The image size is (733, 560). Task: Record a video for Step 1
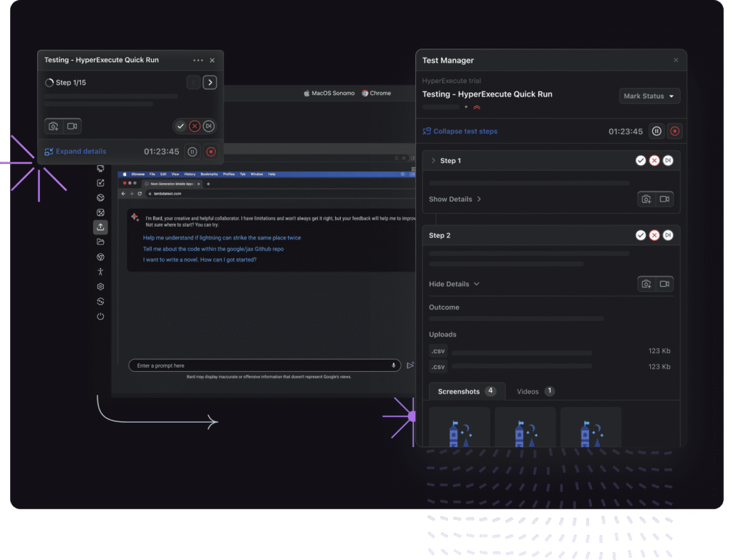pyautogui.click(x=664, y=200)
